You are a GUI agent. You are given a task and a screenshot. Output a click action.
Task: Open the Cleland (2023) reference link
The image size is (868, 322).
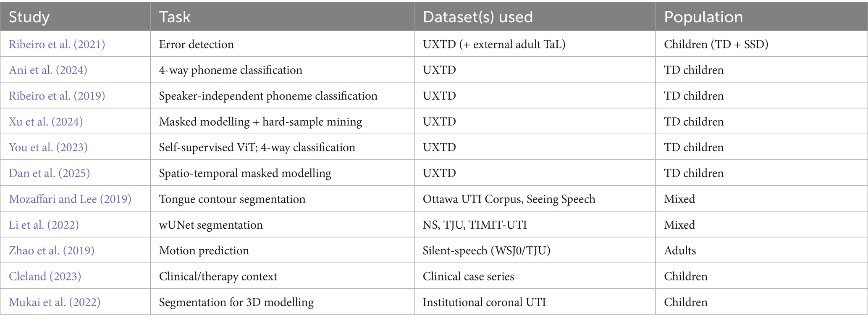click(x=45, y=277)
